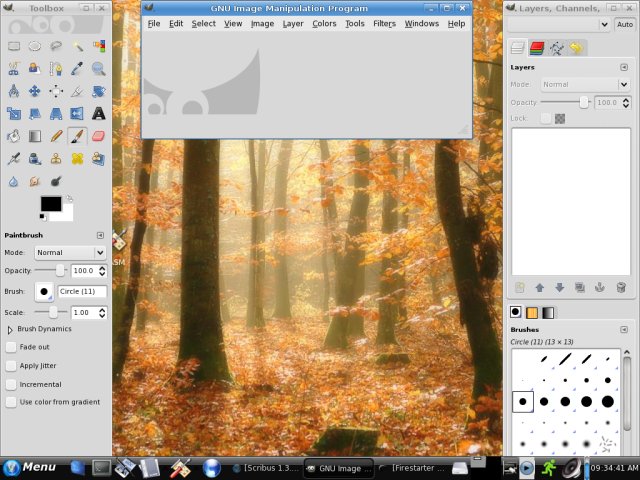Viewport: 640px width, 480px height.
Task: Activate the Zoom magnifier tool
Action: click(99, 68)
